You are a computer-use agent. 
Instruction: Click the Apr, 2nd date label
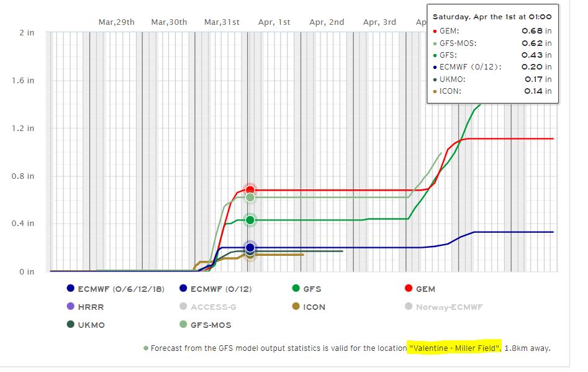tap(327, 22)
